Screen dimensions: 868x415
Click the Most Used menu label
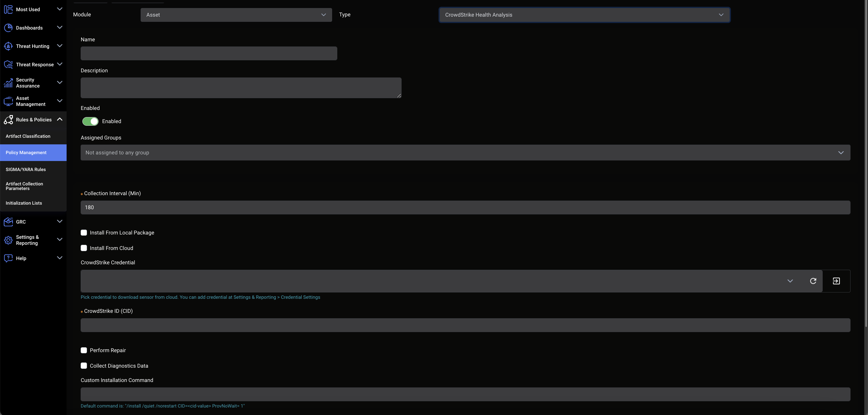[28, 9]
